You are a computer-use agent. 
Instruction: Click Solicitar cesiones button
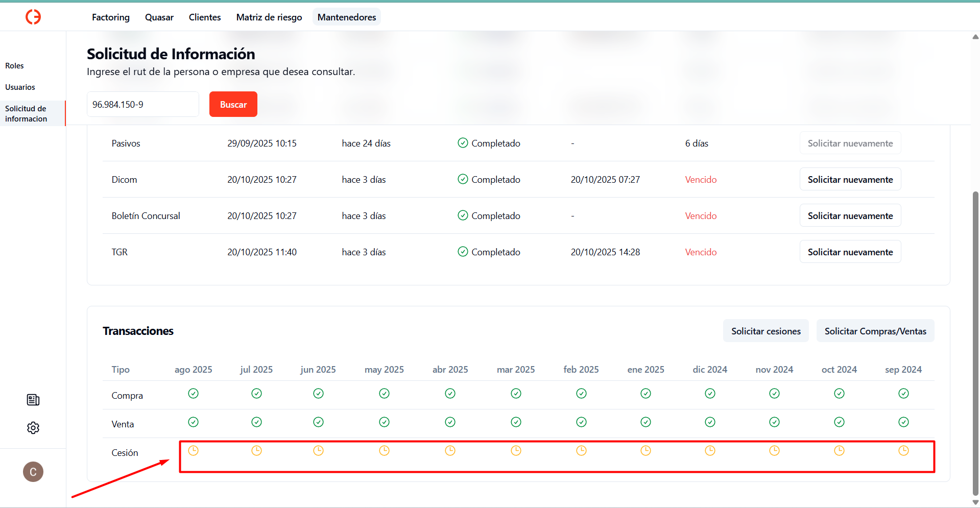[x=766, y=331]
